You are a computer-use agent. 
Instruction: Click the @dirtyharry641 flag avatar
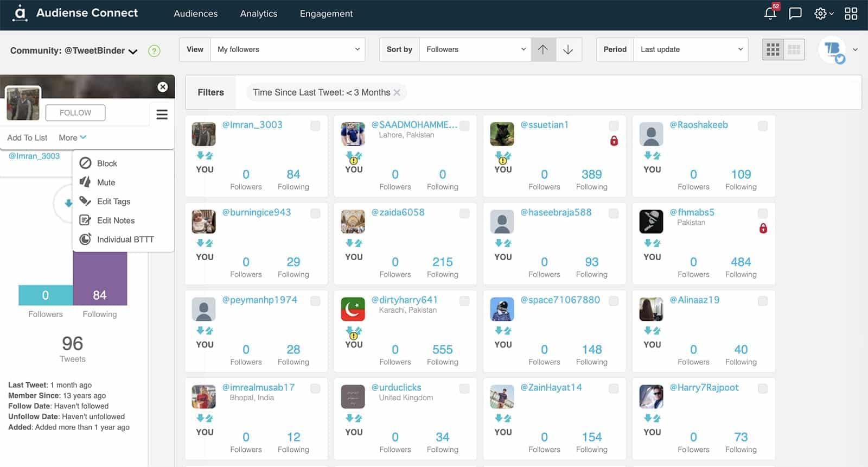coord(353,310)
